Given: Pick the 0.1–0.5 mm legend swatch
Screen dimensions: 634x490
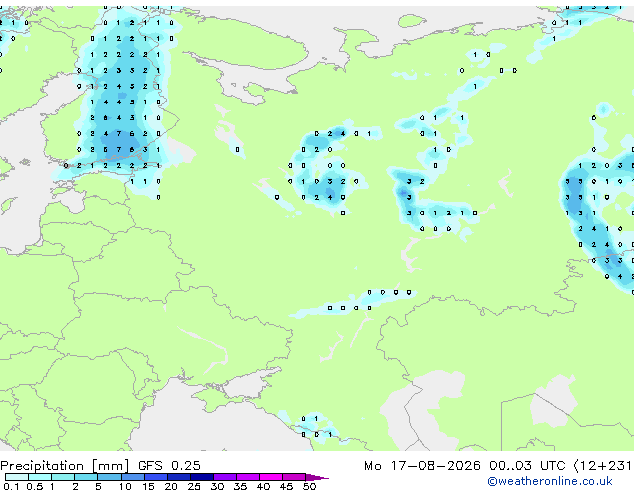Looking at the screenshot, I should point(17,477).
